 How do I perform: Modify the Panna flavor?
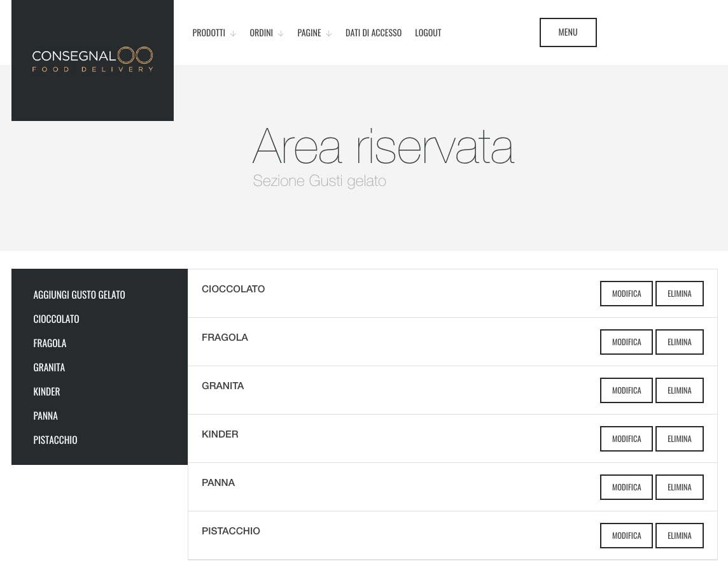(626, 487)
